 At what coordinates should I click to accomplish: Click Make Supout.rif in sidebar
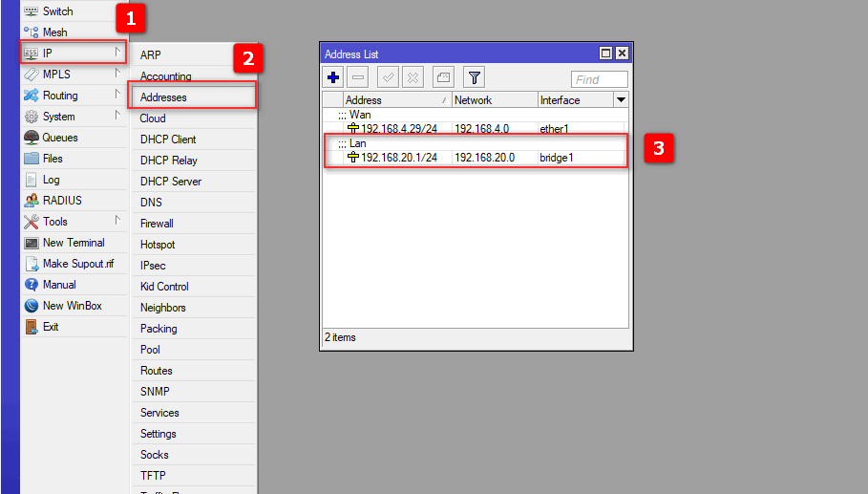[78, 264]
